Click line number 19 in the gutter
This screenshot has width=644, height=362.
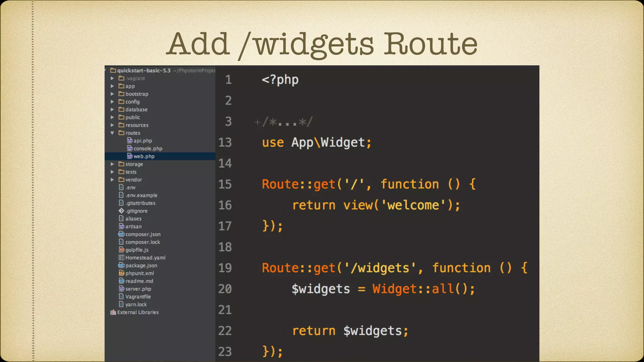coord(225,268)
